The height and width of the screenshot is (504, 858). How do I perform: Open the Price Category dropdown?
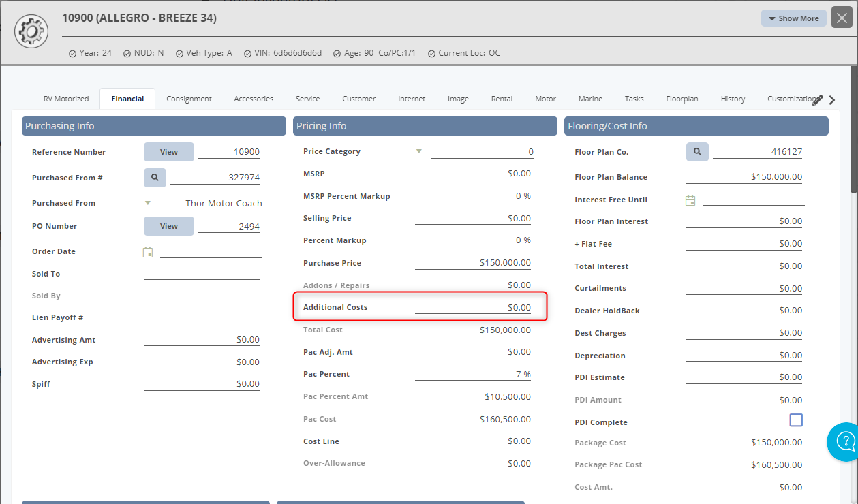click(419, 151)
